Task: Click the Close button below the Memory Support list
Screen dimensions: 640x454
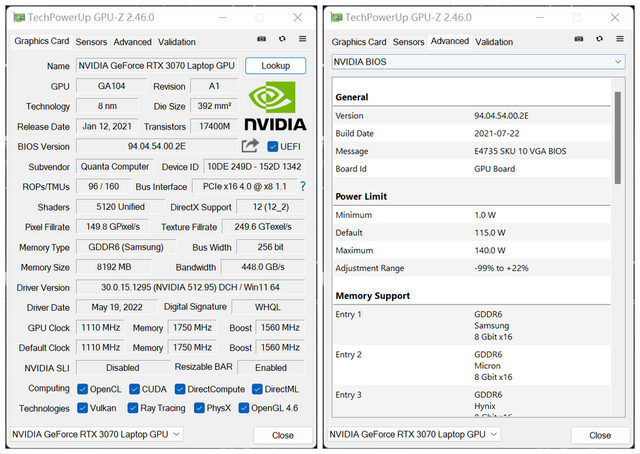Action: coord(600,435)
